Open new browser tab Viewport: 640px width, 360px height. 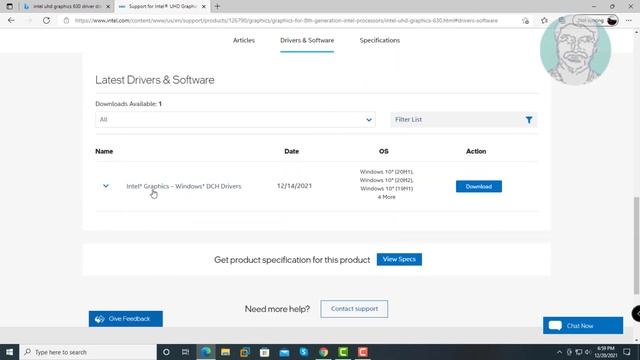click(x=217, y=7)
